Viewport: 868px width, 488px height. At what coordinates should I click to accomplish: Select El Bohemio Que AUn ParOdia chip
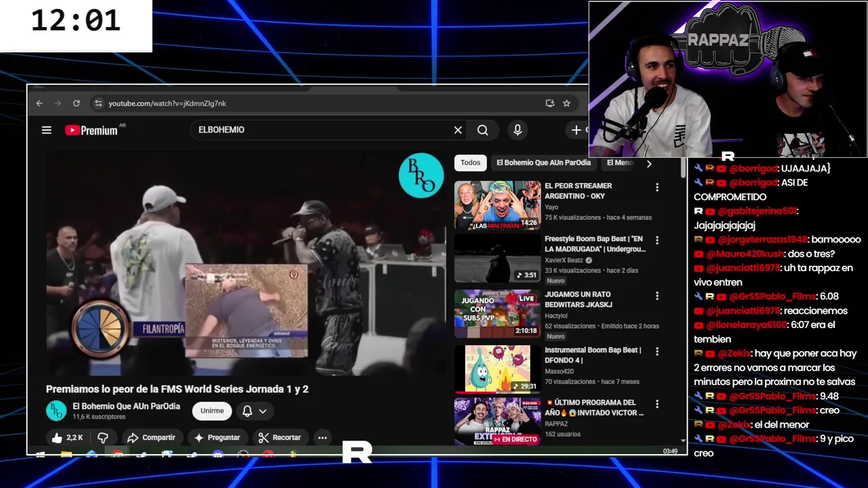tap(544, 163)
